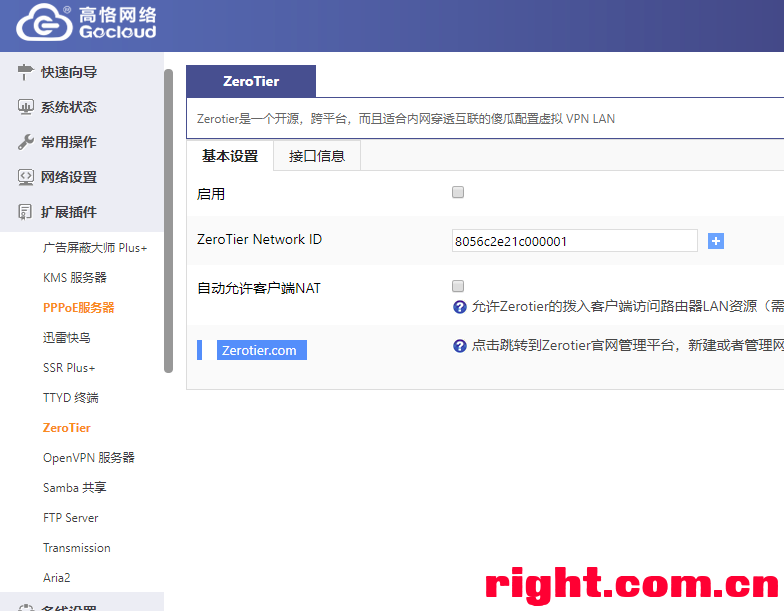Click the ZeroTier Network ID label
Screen dimensions: 784x611
click(x=260, y=240)
